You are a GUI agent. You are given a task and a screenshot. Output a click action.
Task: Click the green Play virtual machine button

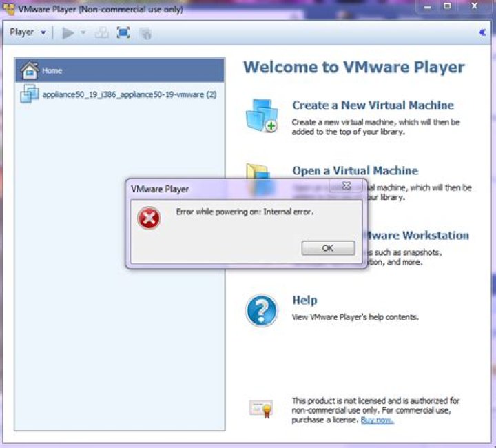point(68,32)
